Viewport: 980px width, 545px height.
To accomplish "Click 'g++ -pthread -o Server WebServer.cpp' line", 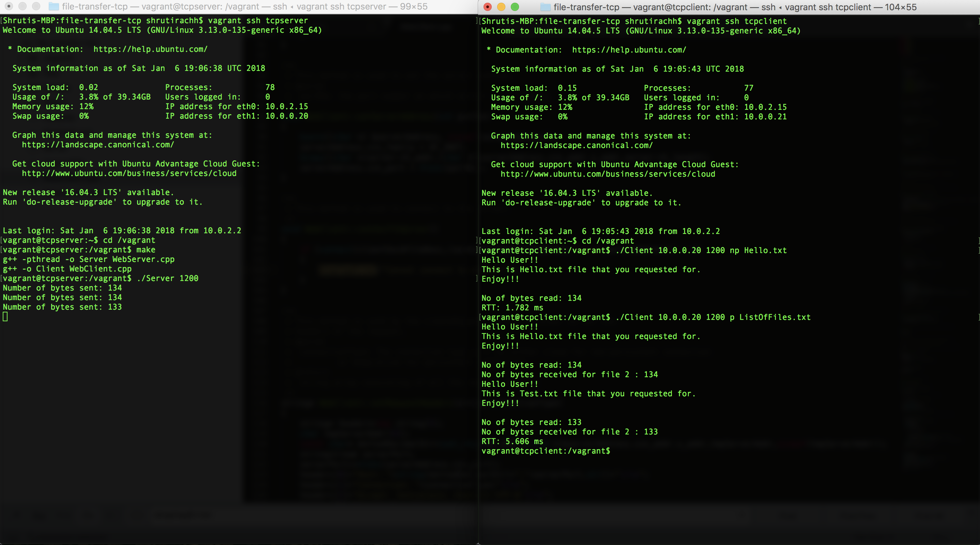I will (x=89, y=259).
